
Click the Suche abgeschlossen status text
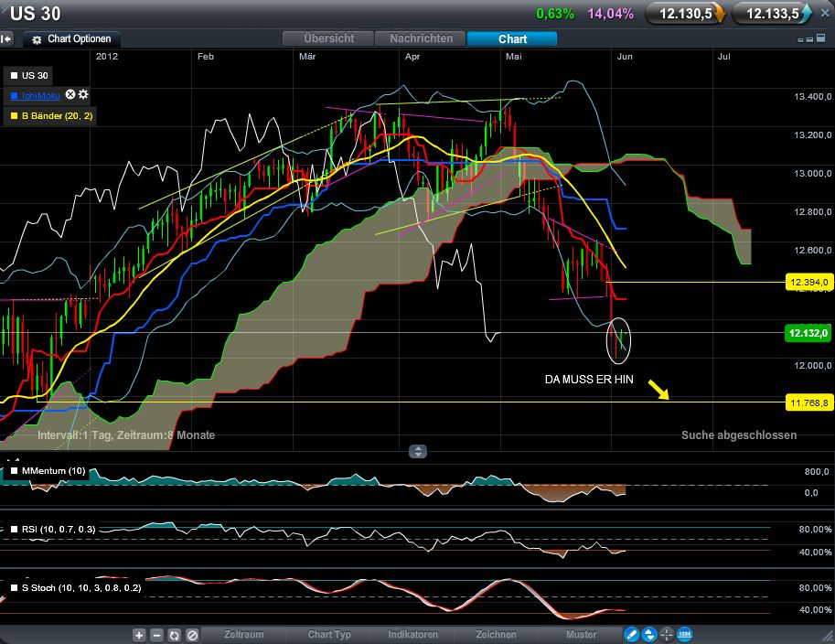pyautogui.click(x=739, y=435)
